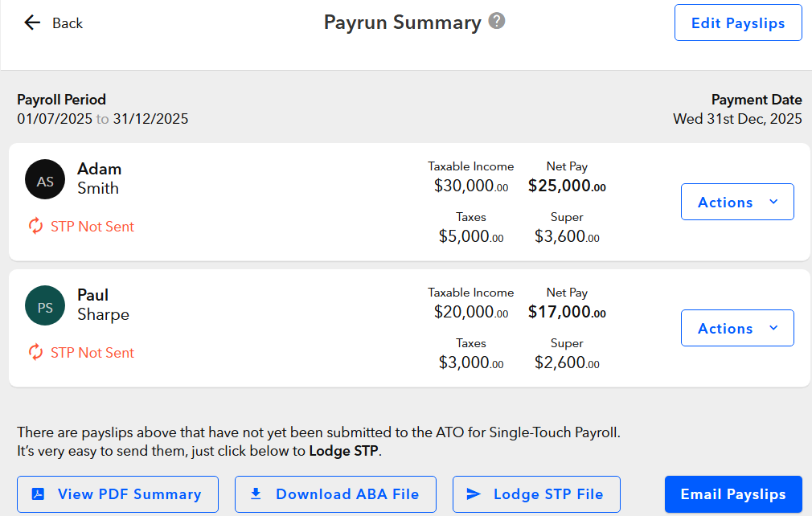Open the View PDF Summary label
The image size is (812, 516).
129,494
